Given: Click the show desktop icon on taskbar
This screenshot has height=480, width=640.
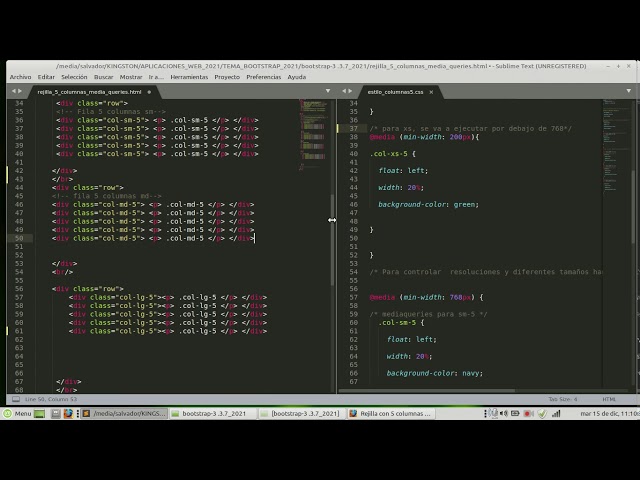Looking at the screenshot, I should click(x=40, y=413).
